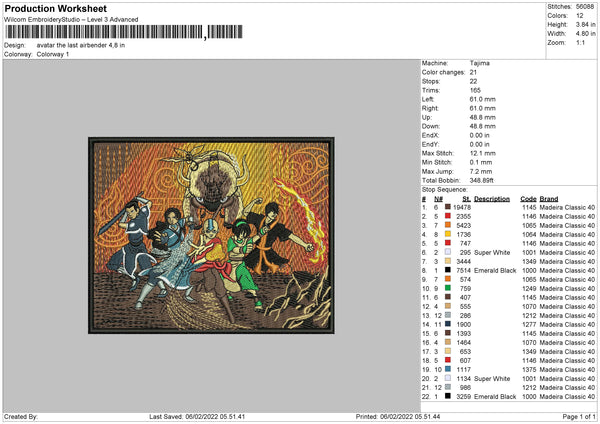600x424 pixels.
Task: Click 'Printed: 06/02/2022 05.51.44' footer text
Action: tap(398, 416)
